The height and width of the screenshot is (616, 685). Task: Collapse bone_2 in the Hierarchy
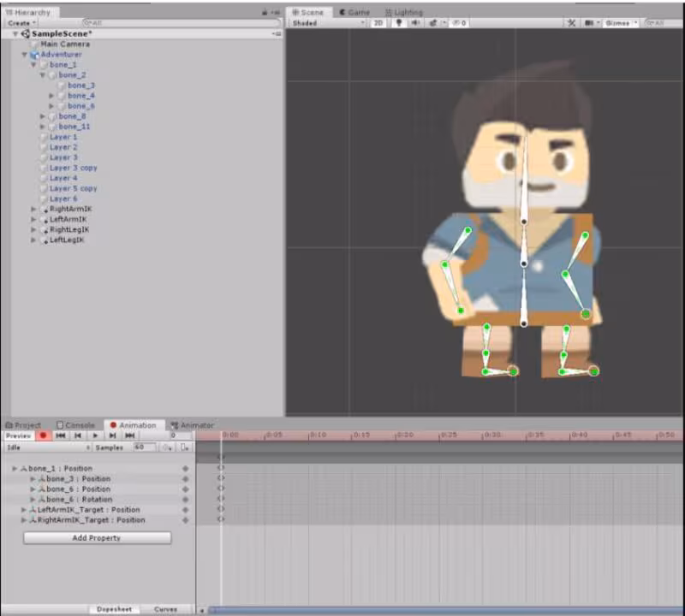pos(42,75)
